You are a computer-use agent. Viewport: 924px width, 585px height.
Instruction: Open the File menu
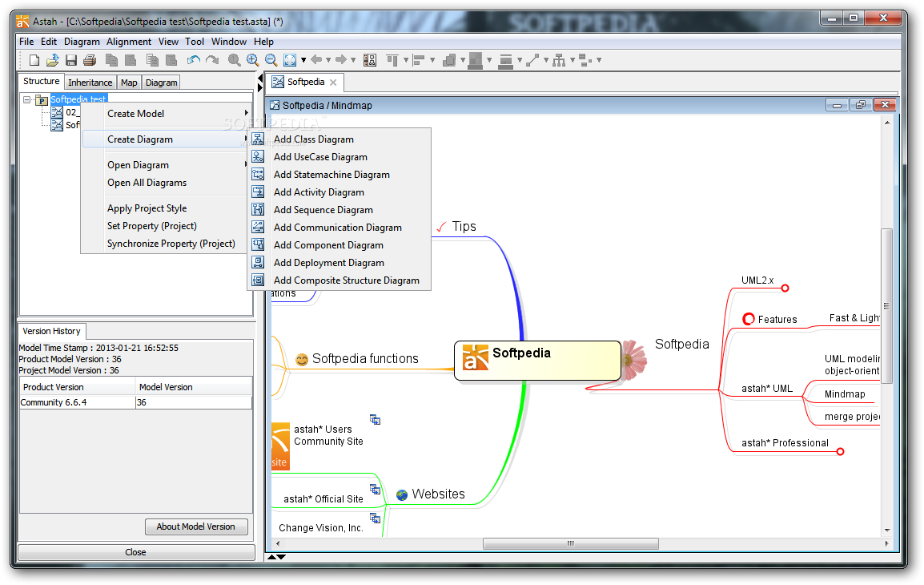tap(26, 42)
